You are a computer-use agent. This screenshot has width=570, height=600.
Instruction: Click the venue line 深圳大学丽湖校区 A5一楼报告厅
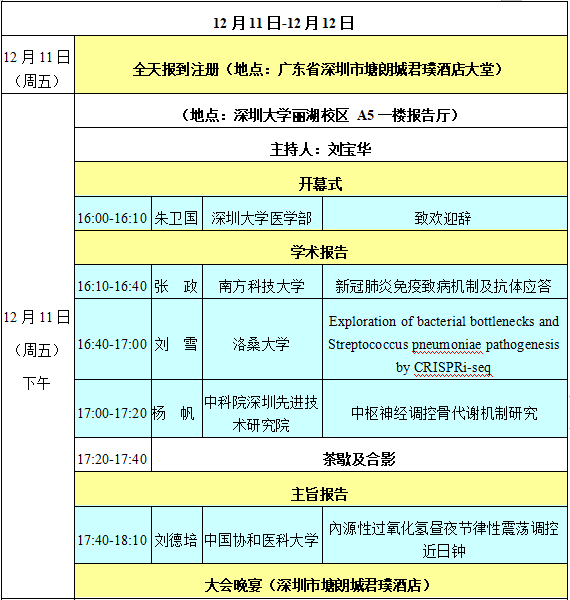click(x=321, y=111)
